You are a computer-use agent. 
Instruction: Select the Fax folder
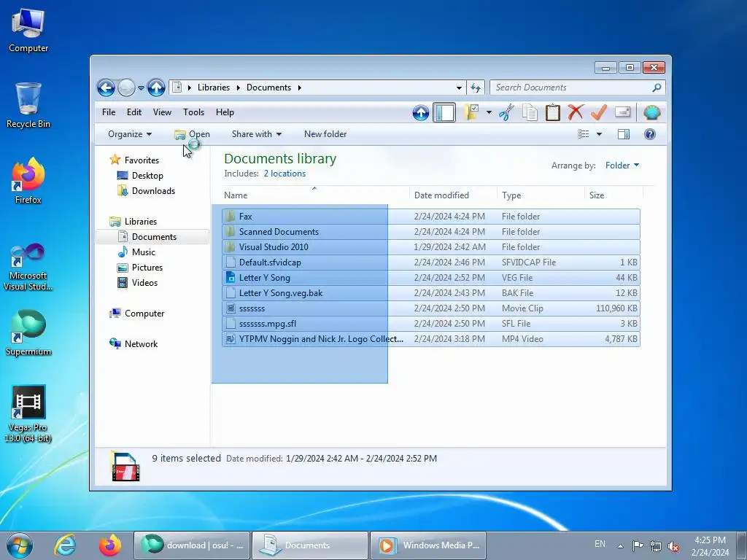[x=430, y=217]
